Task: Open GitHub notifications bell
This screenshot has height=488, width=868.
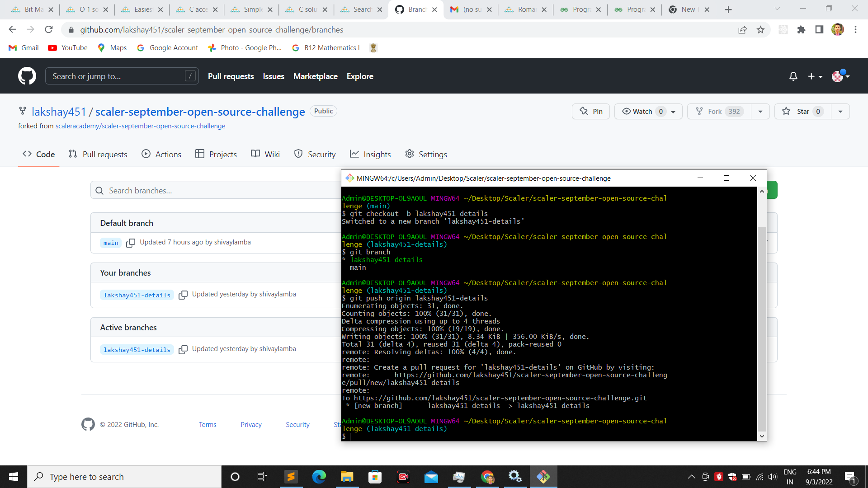Action: click(x=793, y=76)
